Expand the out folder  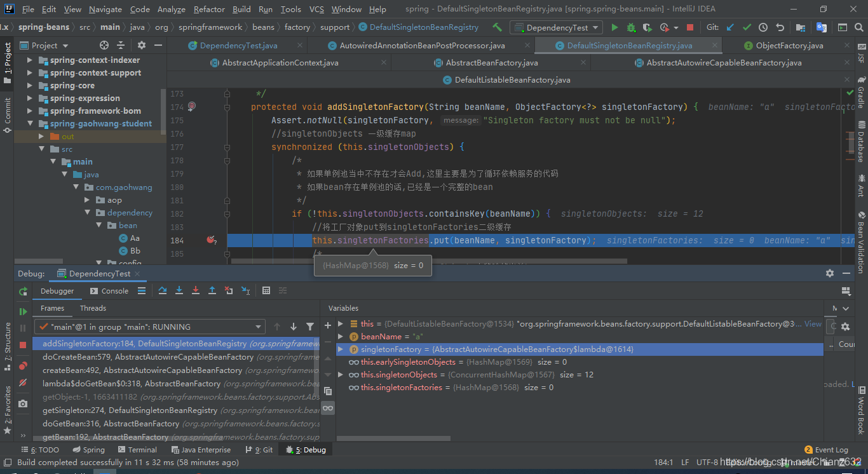point(41,136)
